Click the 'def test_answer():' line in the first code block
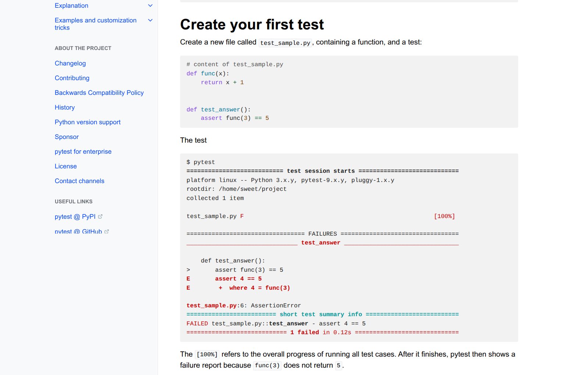The image size is (588, 375). pyautogui.click(x=219, y=109)
